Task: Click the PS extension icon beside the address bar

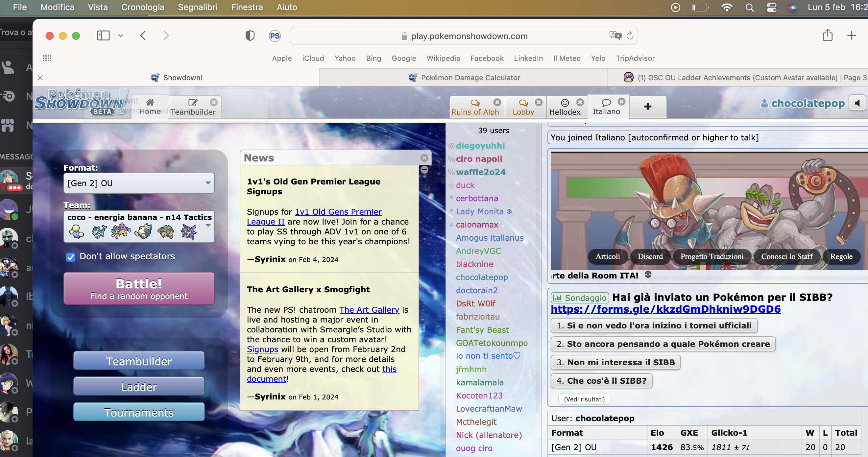Action: tap(275, 36)
